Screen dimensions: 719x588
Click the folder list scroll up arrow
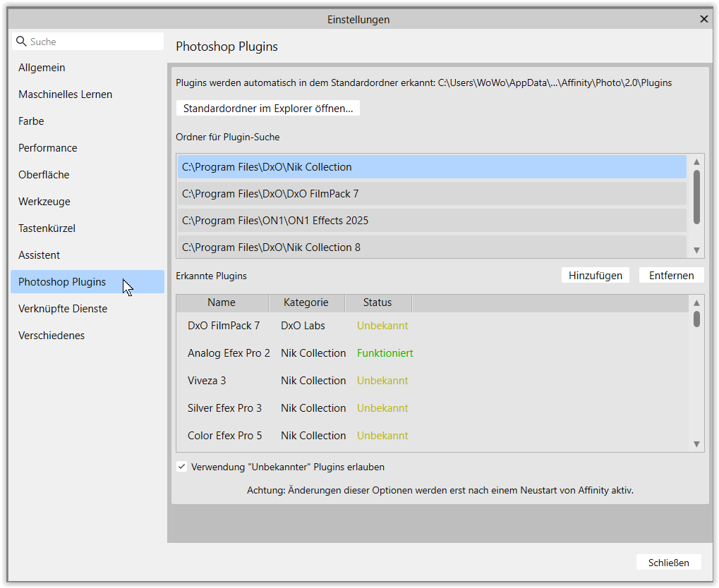point(696,161)
